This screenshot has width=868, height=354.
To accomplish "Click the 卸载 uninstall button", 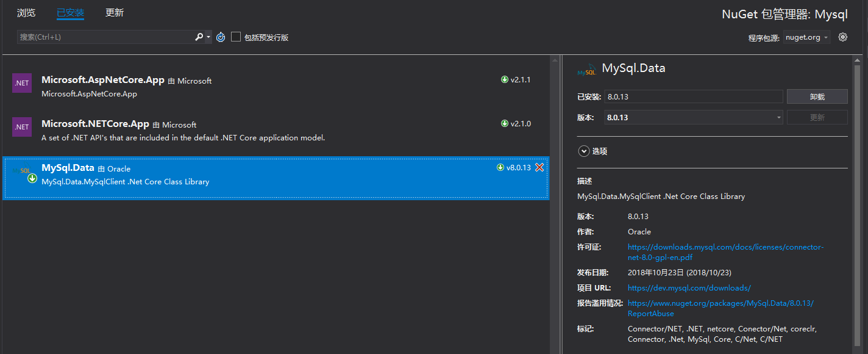I will [x=817, y=96].
